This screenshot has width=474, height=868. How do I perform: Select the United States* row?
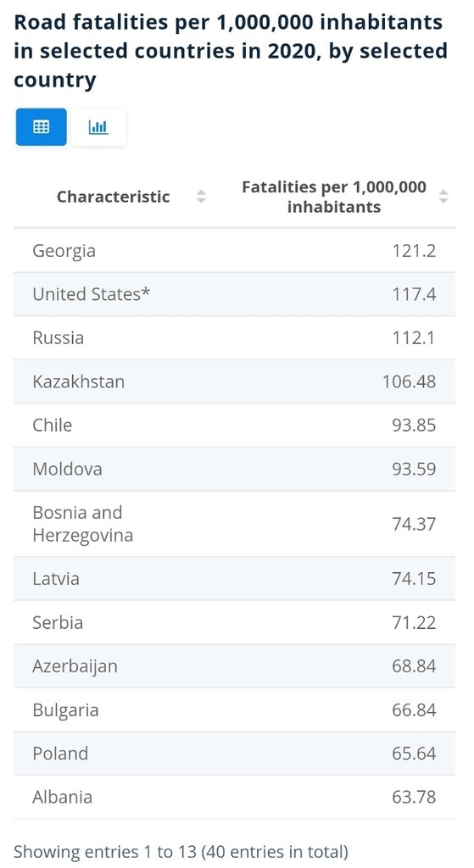tap(234, 294)
